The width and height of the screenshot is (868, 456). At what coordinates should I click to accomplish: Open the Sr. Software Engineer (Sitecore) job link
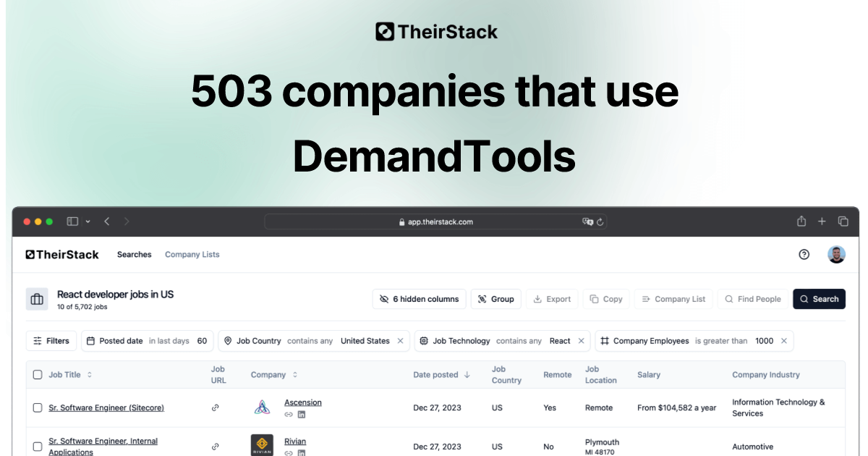[106, 408]
